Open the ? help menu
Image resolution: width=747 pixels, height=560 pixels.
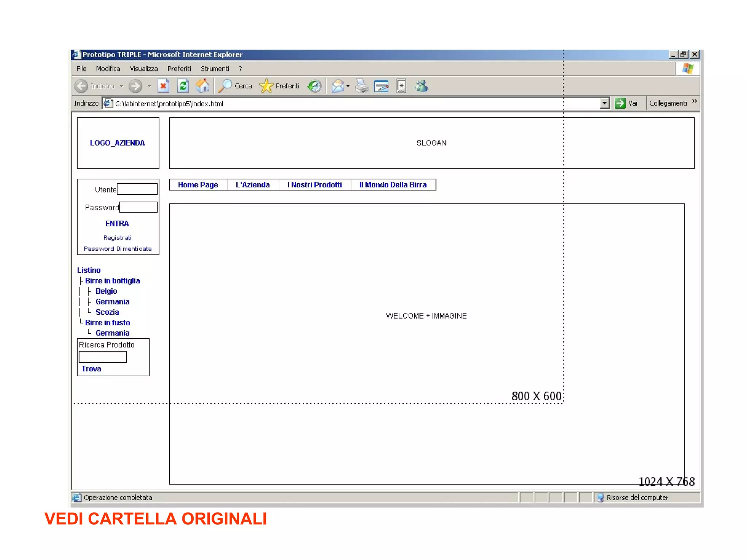pos(240,69)
